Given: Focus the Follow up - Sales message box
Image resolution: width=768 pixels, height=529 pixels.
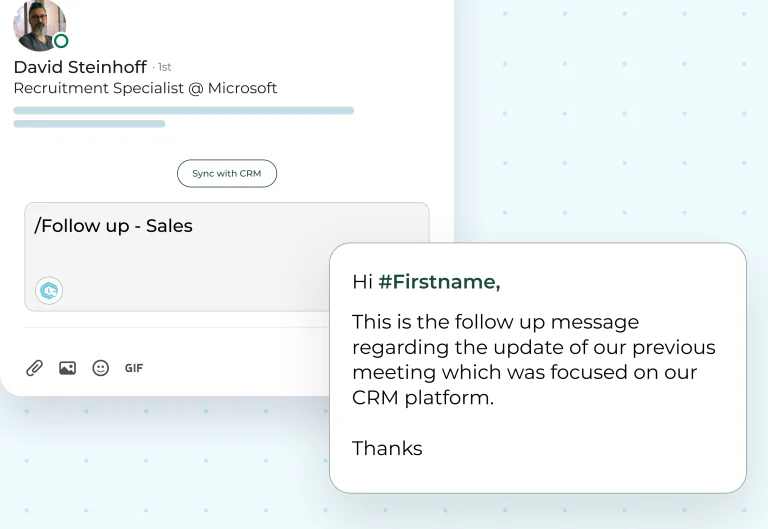Looking at the screenshot, I should [x=227, y=257].
